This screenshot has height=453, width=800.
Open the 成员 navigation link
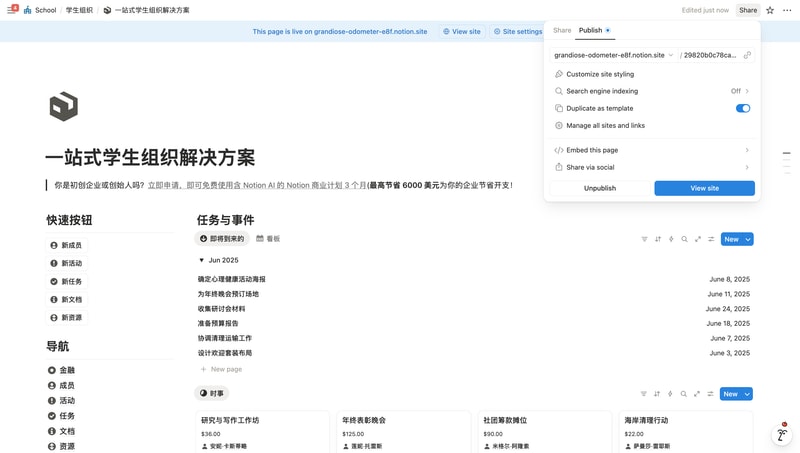tap(61, 386)
